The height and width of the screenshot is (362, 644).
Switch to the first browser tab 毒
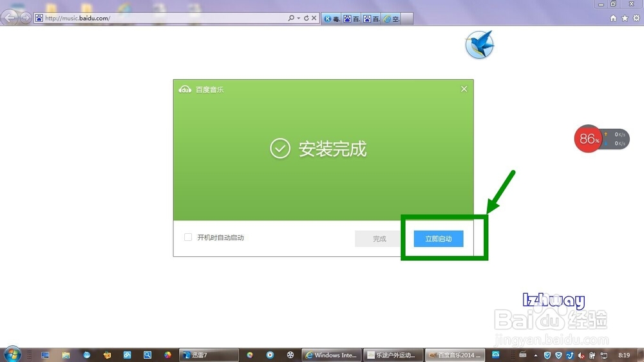pos(332,19)
